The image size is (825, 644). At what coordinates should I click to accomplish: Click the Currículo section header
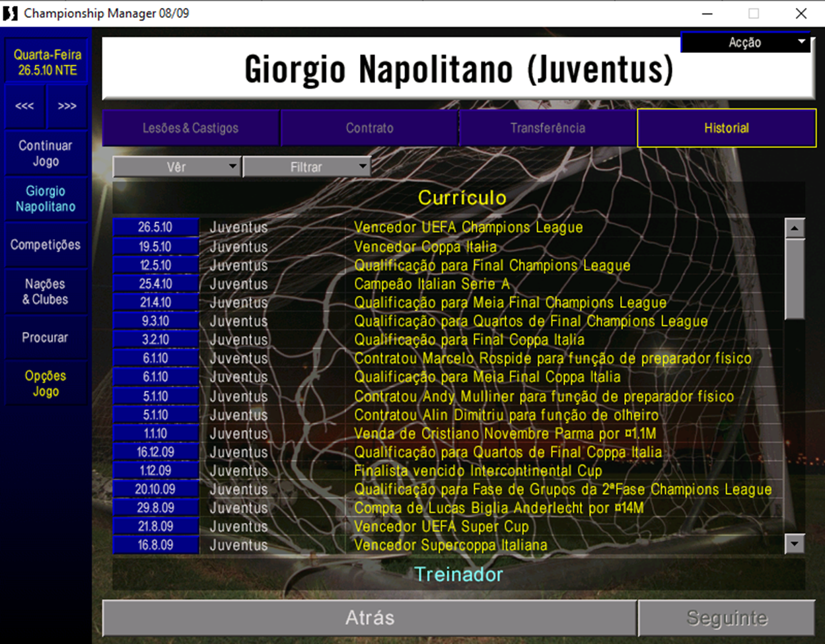pyautogui.click(x=462, y=197)
